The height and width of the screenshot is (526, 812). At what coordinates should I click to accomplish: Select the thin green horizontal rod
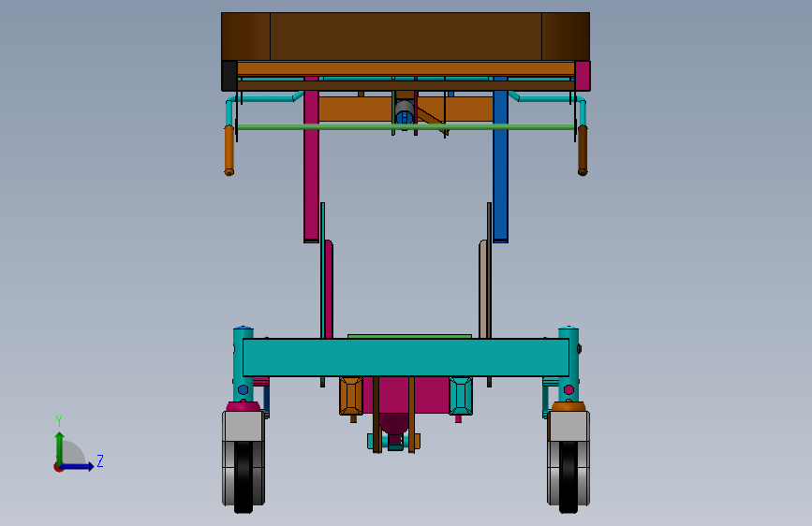point(406,126)
